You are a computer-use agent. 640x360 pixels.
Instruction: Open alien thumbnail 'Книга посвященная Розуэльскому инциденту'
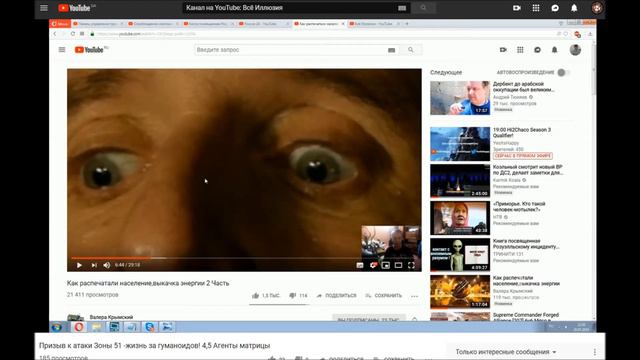click(460, 255)
